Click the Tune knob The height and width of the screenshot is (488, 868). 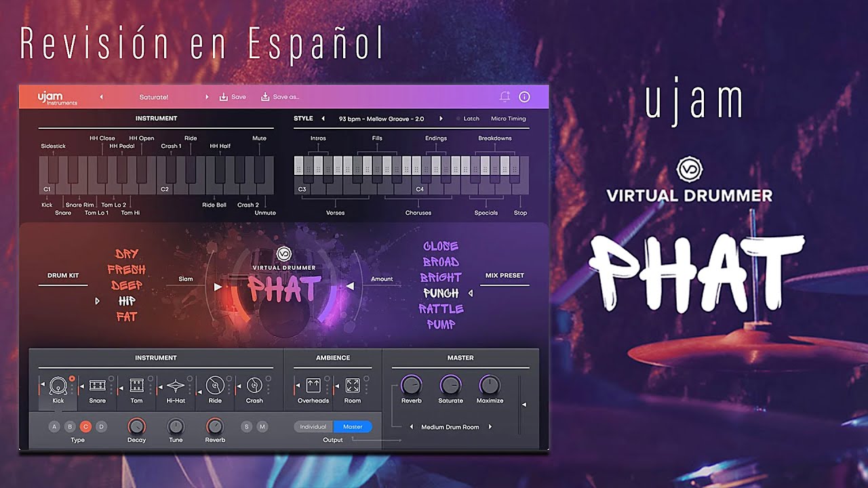tap(176, 426)
